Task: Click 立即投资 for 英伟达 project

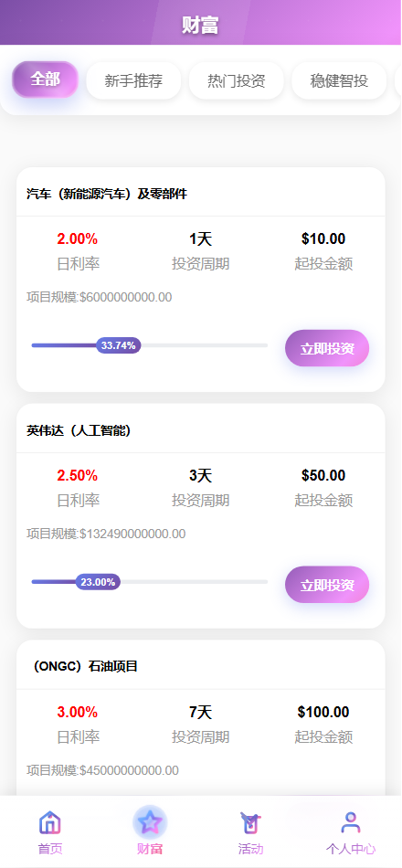Action: 327,585
